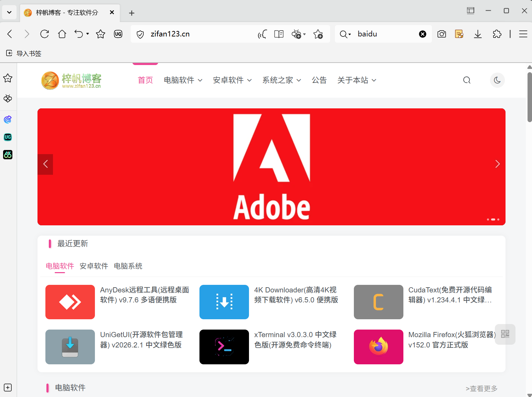Open the sidebar favorites star

click(x=8, y=78)
